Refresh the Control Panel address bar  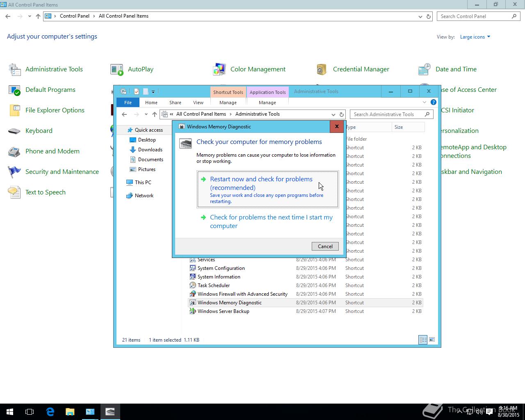point(429,16)
